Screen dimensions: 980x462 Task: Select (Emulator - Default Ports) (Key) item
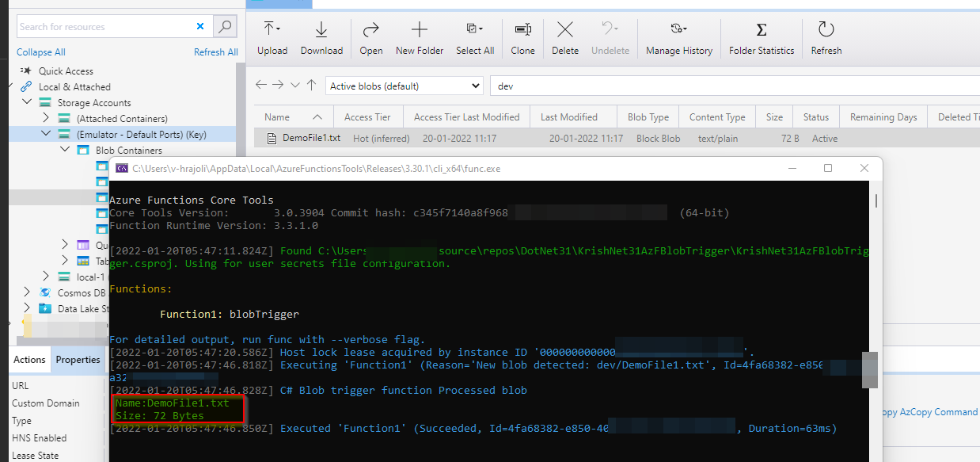click(x=141, y=135)
